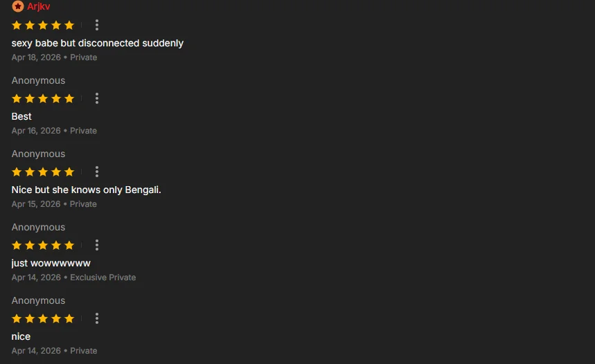Click the "Apr 18, 2026 • Private" date label
Screen dimensions: 595x364
tap(54, 57)
